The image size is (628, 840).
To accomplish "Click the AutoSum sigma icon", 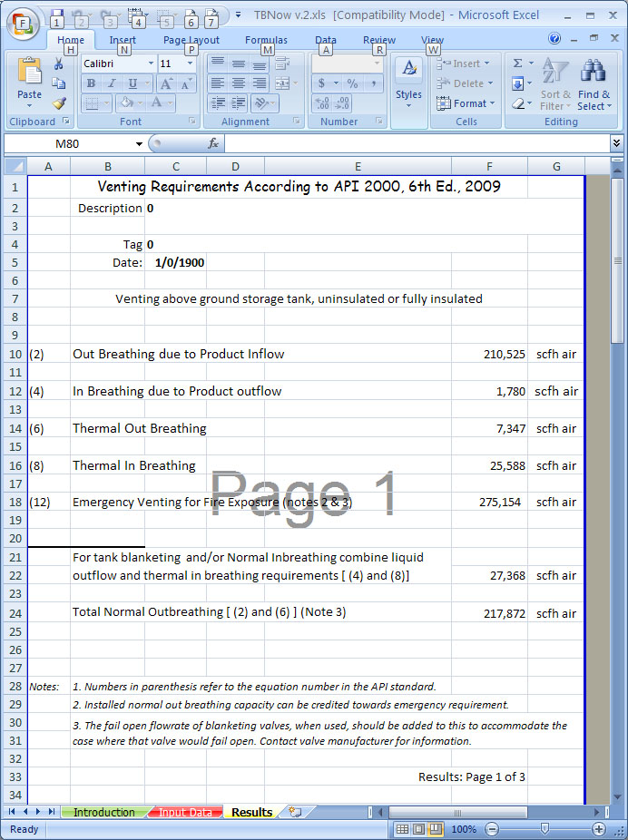I will [x=517, y=63].
